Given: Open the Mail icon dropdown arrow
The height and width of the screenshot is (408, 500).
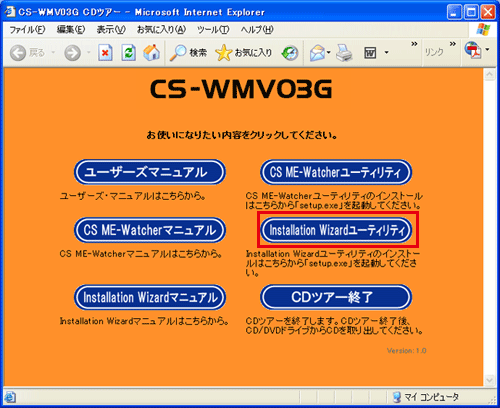Looking at the screenshot, I should pyautogui.click(x=329, y=52).
